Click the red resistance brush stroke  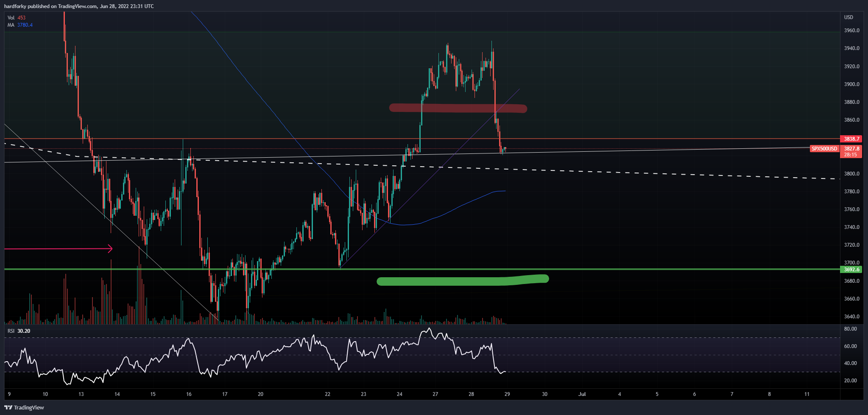pyautogui.click(x=458, y=108)
